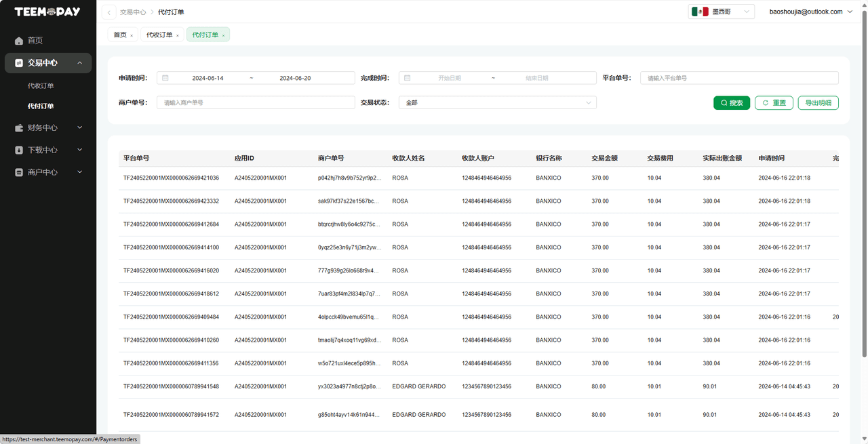Click the calendar icon in 完成时间
Screen dimensions: 868x444
pyautogui.click(x=408, y=78)
